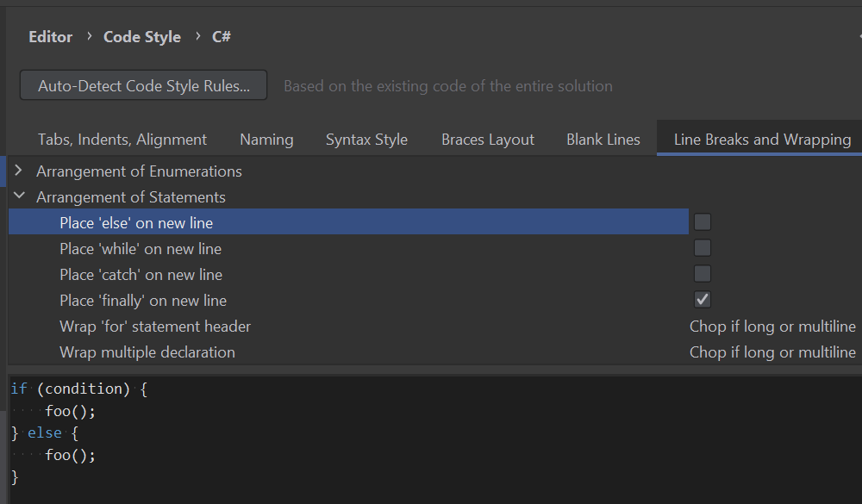This screenshot has height=504, width=862.
Task: Select Line Breaks and Wrapping tab
Action: coord(762,140)
